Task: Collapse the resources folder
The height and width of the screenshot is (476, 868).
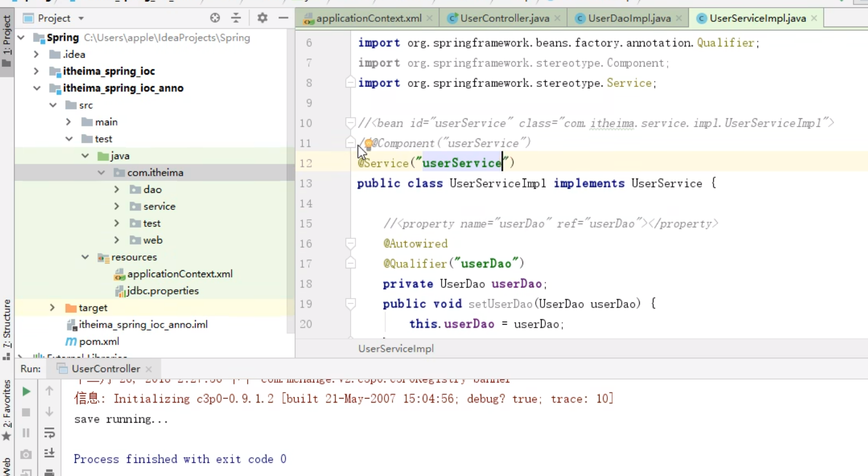Action: pos(85,257)
